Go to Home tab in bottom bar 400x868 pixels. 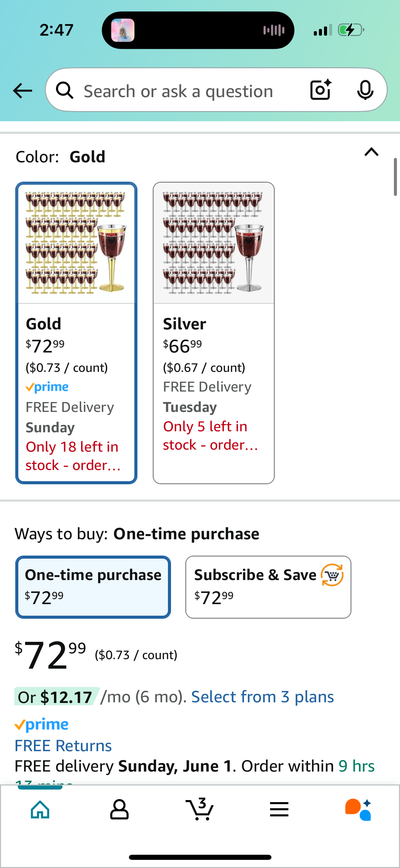coord(40,810)
